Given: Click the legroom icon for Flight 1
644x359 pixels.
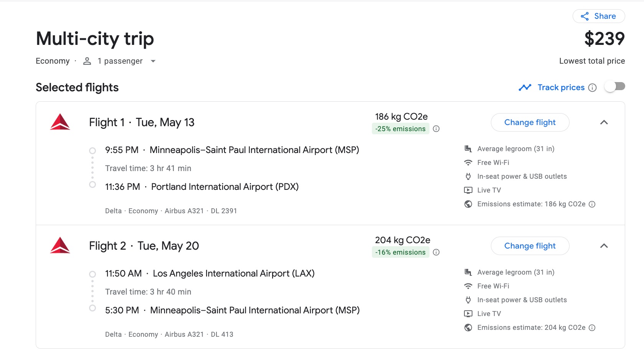Looking at the screenshot, I should 468,148.
